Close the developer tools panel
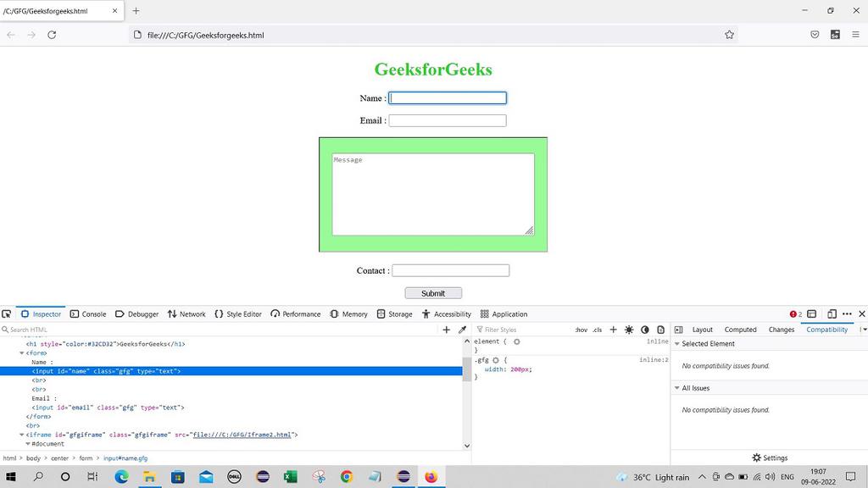Viewport: 868px width, 488px height. tap(861, 313)
